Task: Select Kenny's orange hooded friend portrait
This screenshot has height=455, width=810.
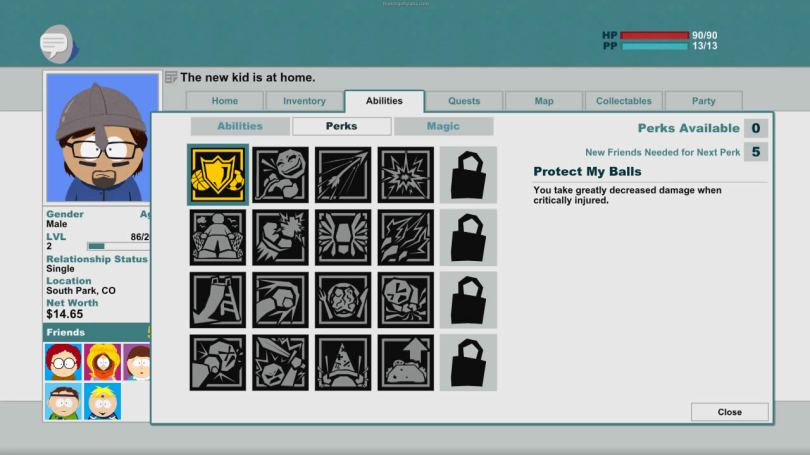Action: pyautogui.click(x=102, y=361)
